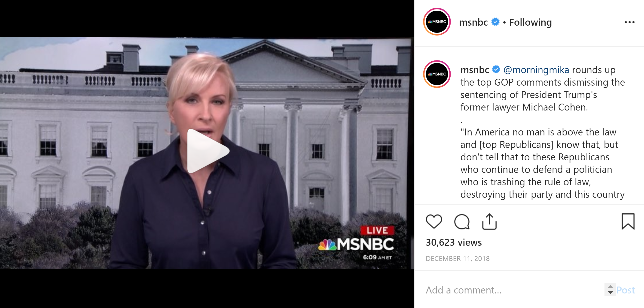Open the 30,623 views count

pyautogui.click(x=454, y=242)
